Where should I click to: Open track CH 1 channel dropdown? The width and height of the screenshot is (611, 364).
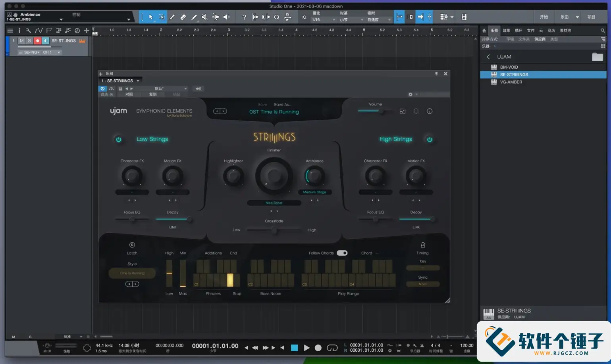(x=52, y=52)
